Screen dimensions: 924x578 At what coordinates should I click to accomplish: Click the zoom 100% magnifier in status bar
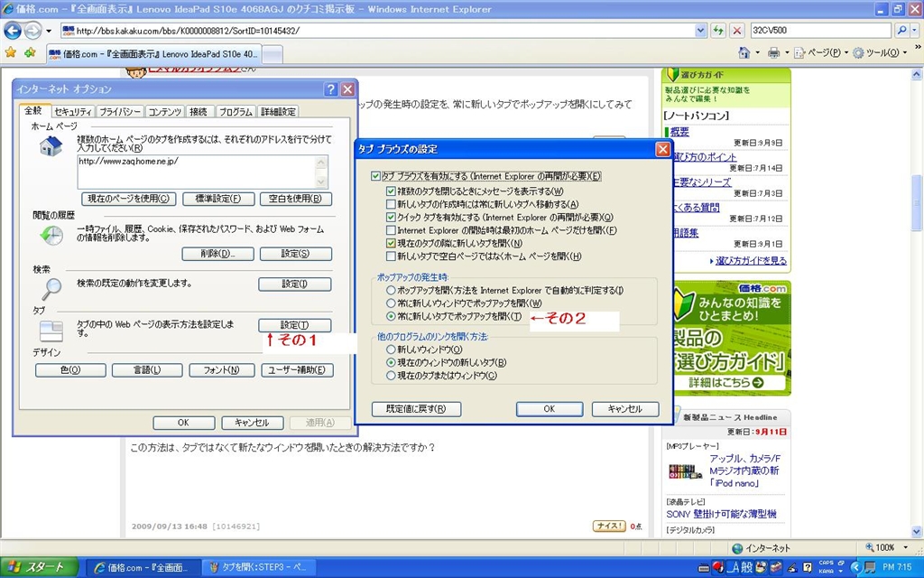pos(870,548)
